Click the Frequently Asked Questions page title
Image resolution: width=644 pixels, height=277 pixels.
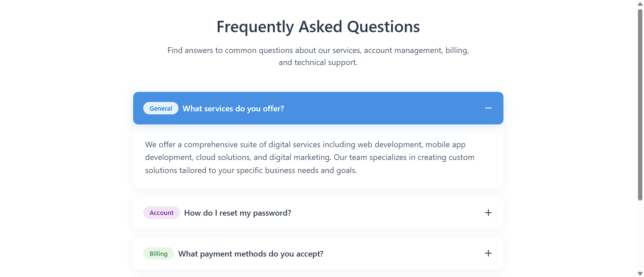[318, 26]
